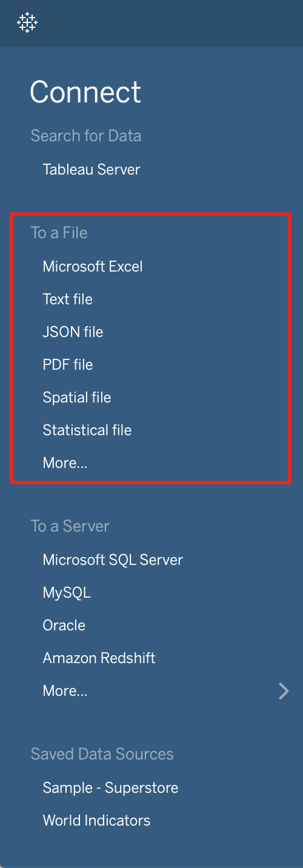Click the To a Server section heading

pos(70,526)
